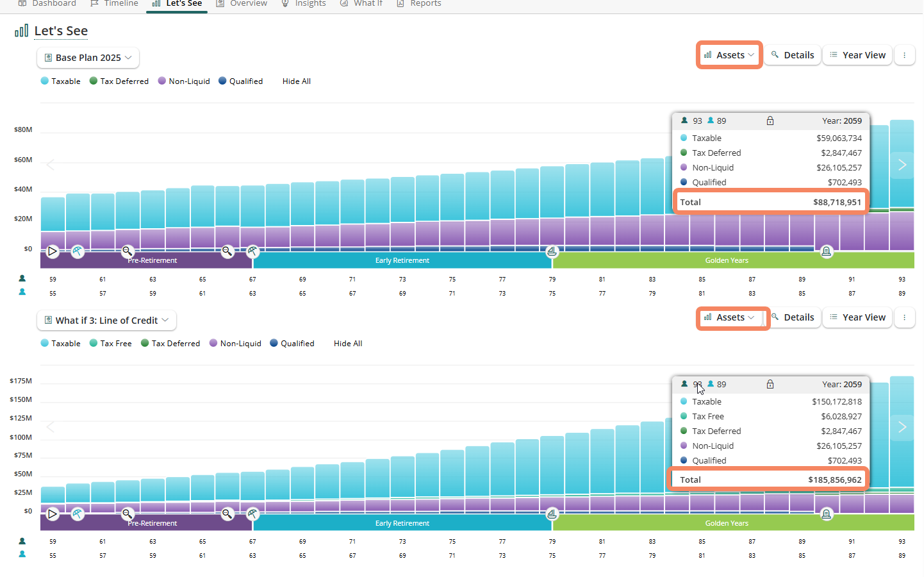Click Year View button in bottom chart
This screenshot has width=924, height=577.
coord(857,317)
